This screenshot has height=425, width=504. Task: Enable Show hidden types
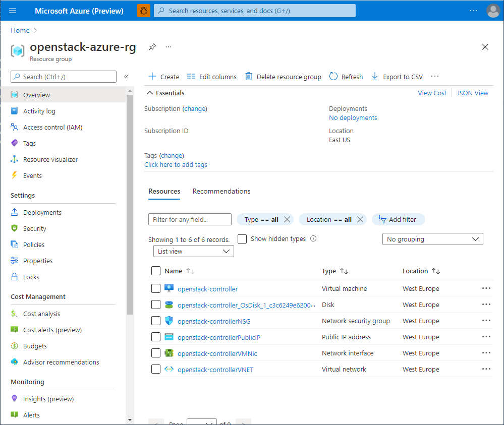tap(242, 238)
